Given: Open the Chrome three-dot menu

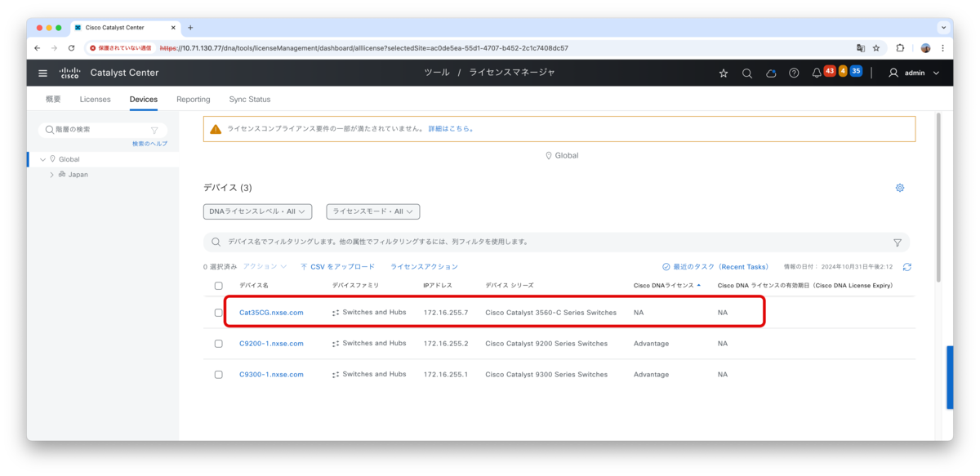Looking at the screenshot, I should point(943,48).
